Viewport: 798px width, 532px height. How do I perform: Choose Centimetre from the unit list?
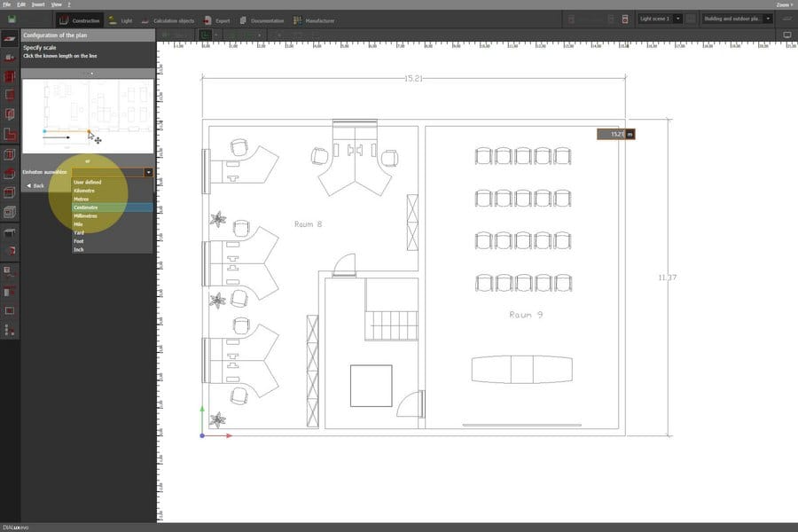pyautogui.click(x=113, y=207)
